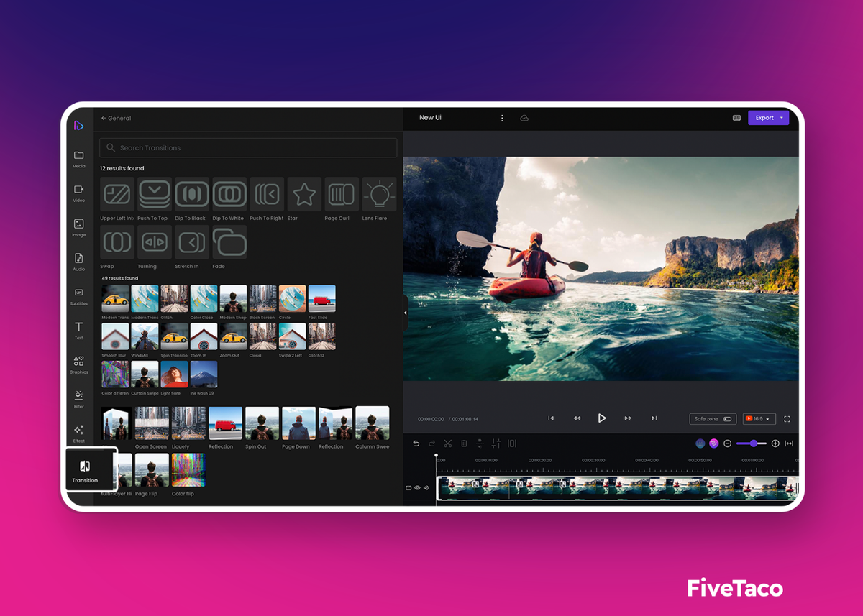Open keyboard shortcuts icon near Export
The image size is (863, 616).
(736, 118)
